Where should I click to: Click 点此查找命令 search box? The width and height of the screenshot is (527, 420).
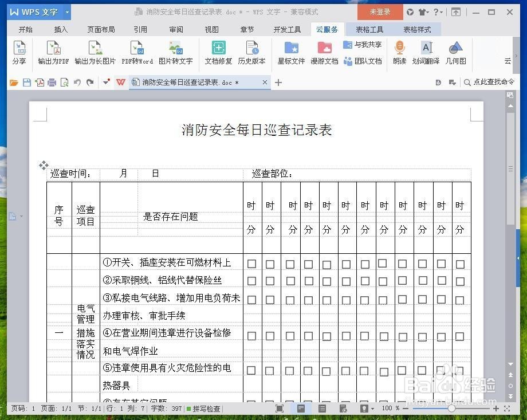tap(489, 82)
